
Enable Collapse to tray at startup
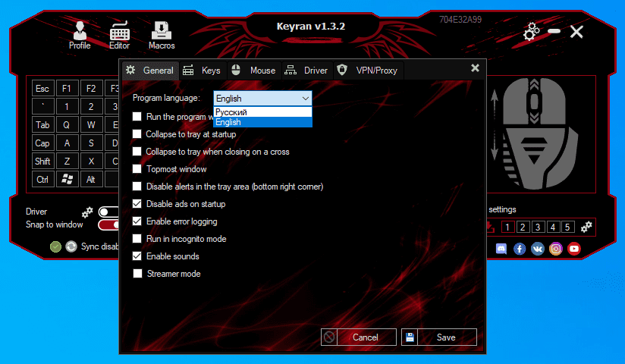[137, 134]
